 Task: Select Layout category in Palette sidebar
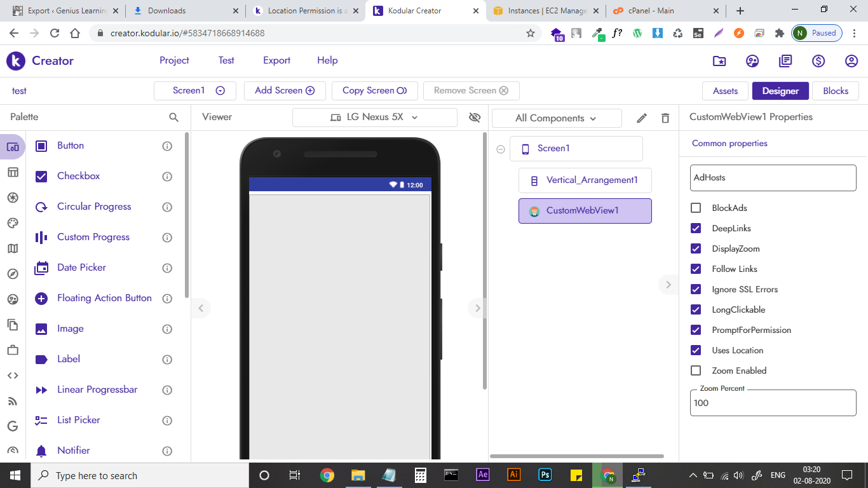(x=13, y=172)
